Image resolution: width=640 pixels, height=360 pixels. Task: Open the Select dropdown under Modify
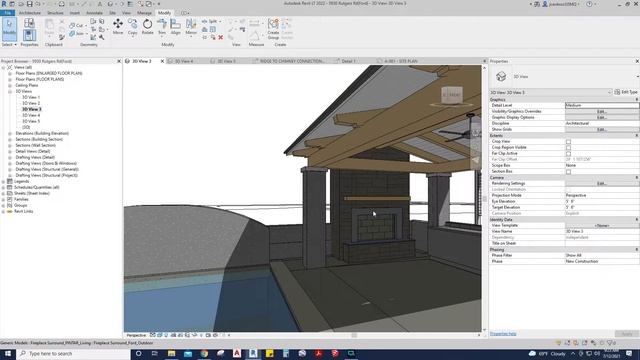coord(9,44)
